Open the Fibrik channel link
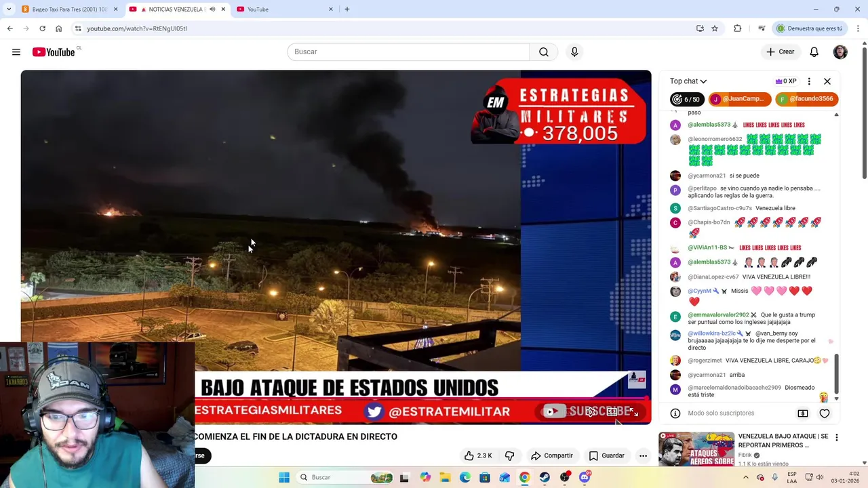 pyautogui.click(x=745, y=455)
